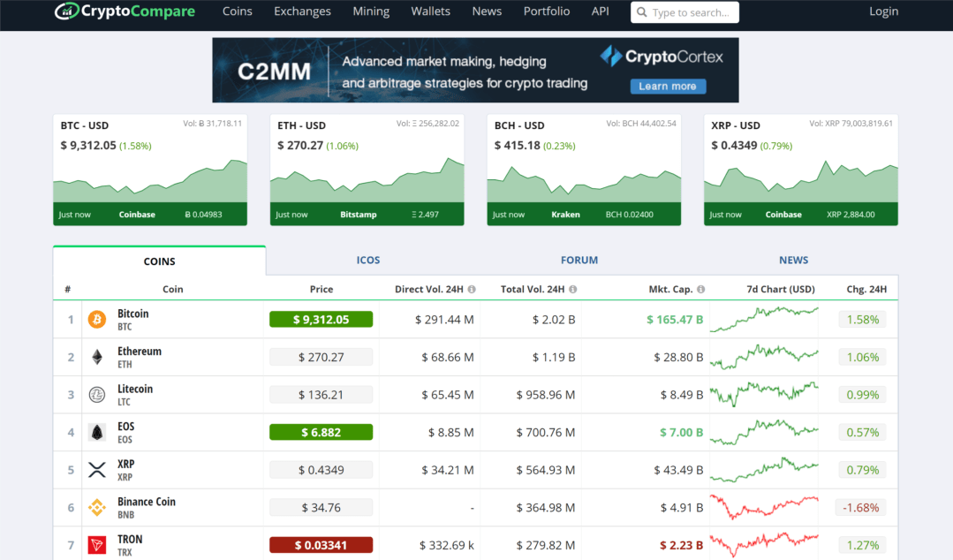953x560 pixels.
Task: Select Mining in the navigation bar
Action: 370,11
